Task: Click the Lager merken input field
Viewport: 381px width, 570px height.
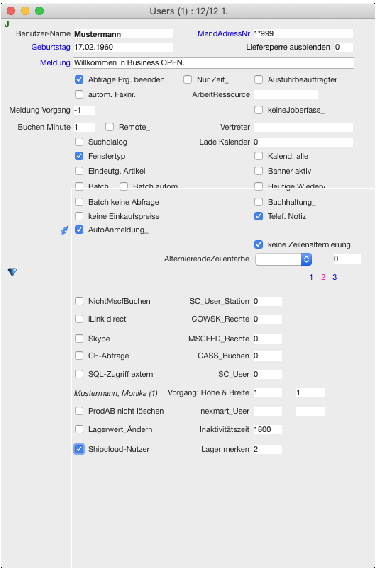Action: [x=268, y=449]
